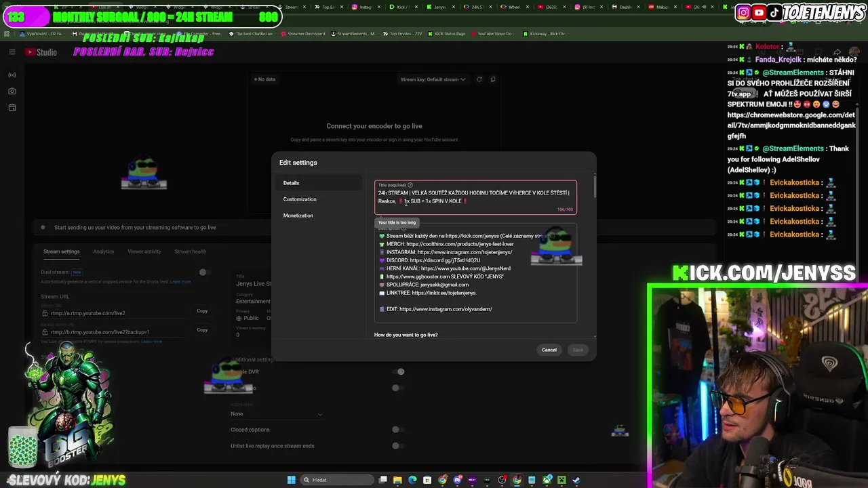
Task: Click Cancel in the Edit settings dialog
Action: [549, 350]
